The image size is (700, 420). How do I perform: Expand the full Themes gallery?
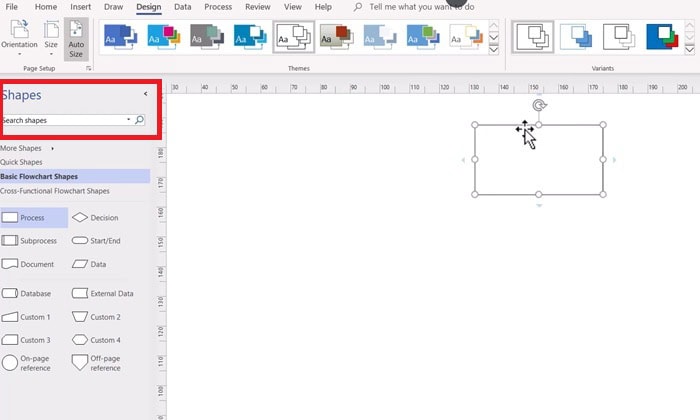click(x=494, y=50)
